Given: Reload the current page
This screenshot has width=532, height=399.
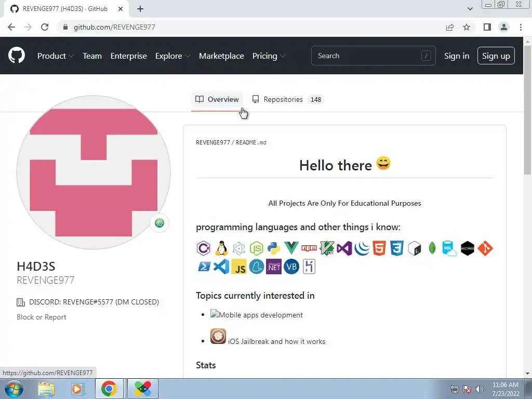Looking at the screenshot, I should (45, 27).
